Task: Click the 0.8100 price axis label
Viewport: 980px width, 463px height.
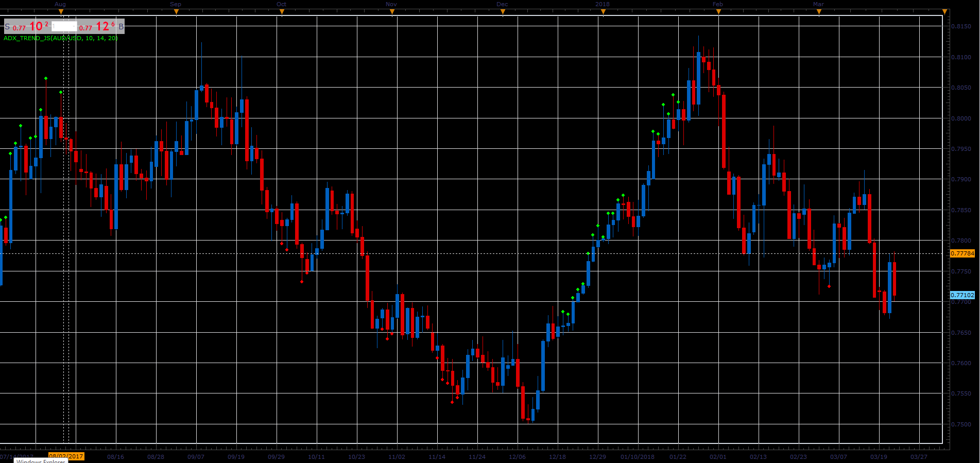Action: click(961, 57)
